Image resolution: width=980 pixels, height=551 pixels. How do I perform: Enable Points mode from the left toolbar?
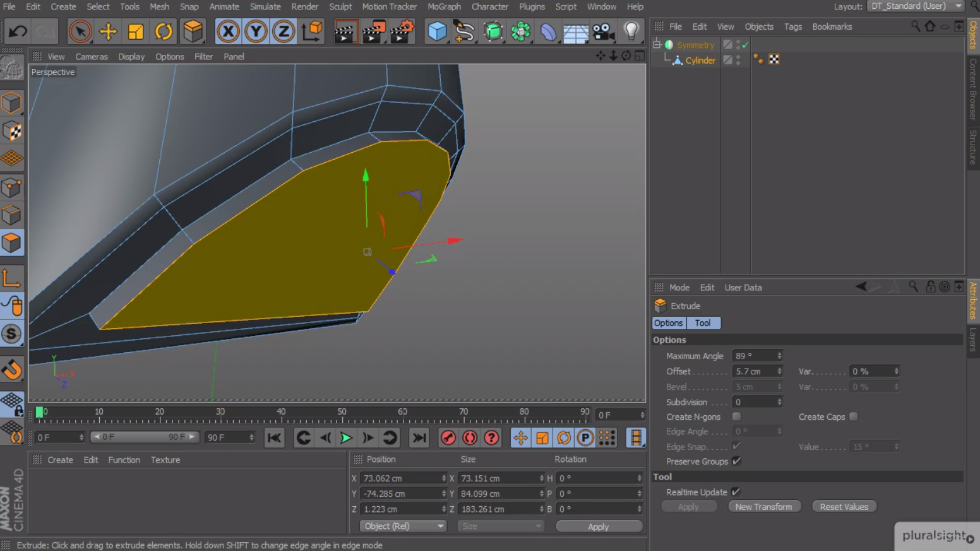click(13, 187)
